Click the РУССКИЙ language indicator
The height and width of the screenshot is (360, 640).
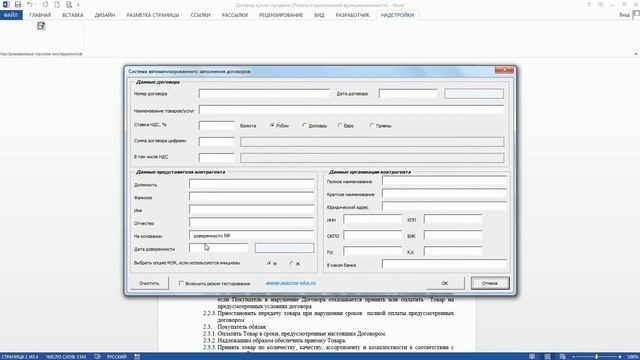pyautogui.click(x=117, y=356)
